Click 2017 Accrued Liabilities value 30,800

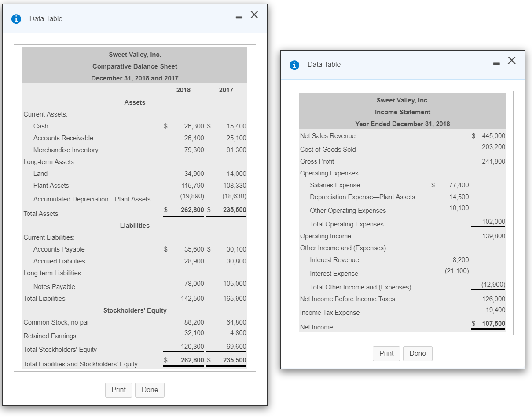(236, 261)
